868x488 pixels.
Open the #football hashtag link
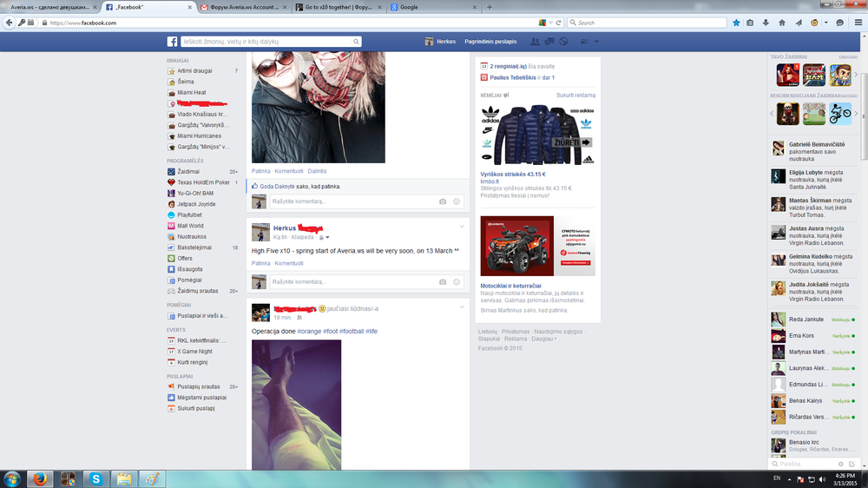pyautogui.click(x=352, y=332)
